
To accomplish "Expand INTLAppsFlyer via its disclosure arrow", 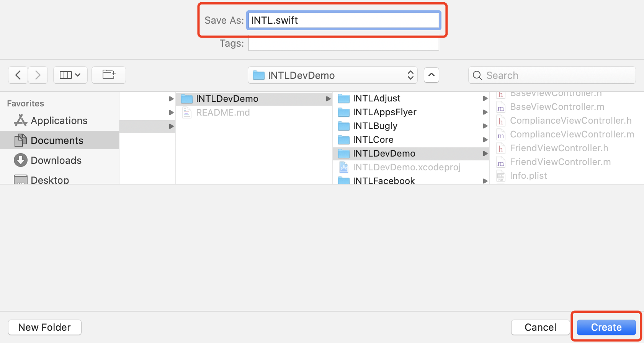I will tap(485, 112).
